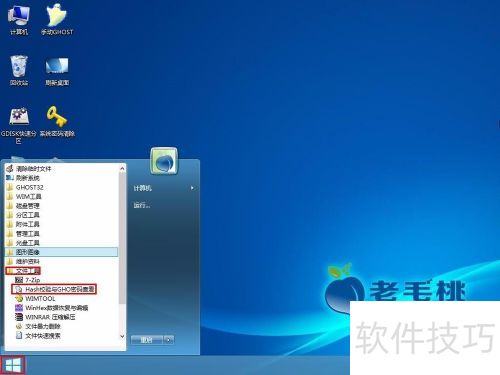Open arrow options next to 重启 button
This screenshot has height=375, width=500.
(169, 340)
